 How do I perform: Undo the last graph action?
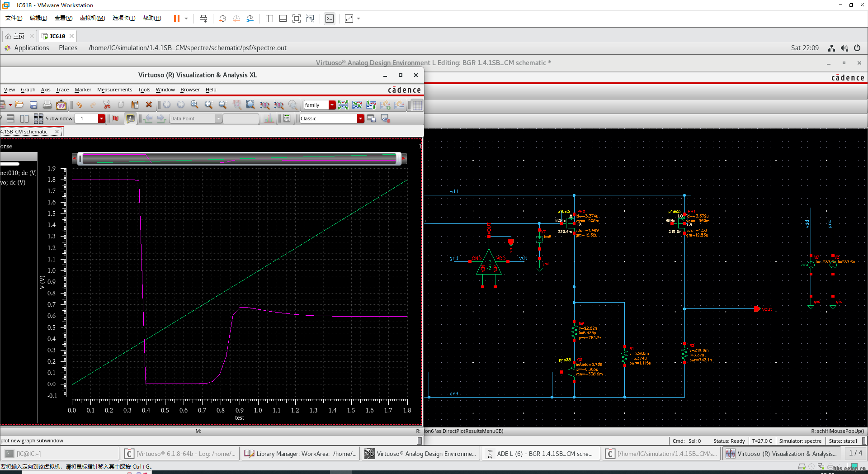[79, 105]
